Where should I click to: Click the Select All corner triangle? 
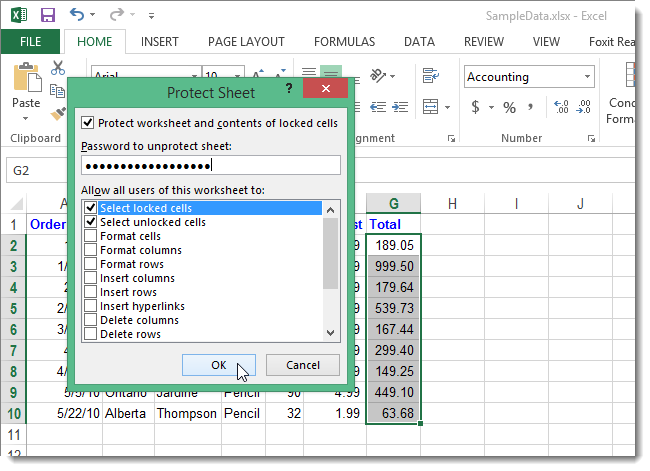click(x=17, y=204)
